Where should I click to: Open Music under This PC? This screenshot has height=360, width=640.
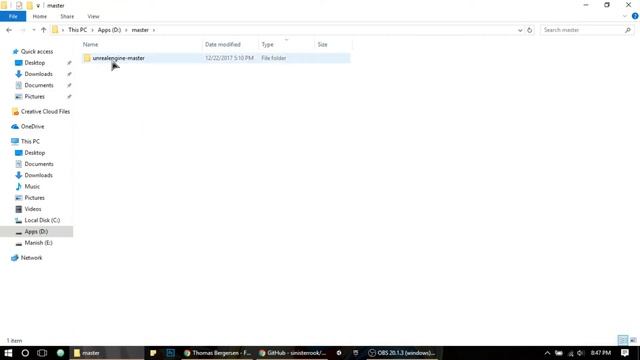pos(32,187)
